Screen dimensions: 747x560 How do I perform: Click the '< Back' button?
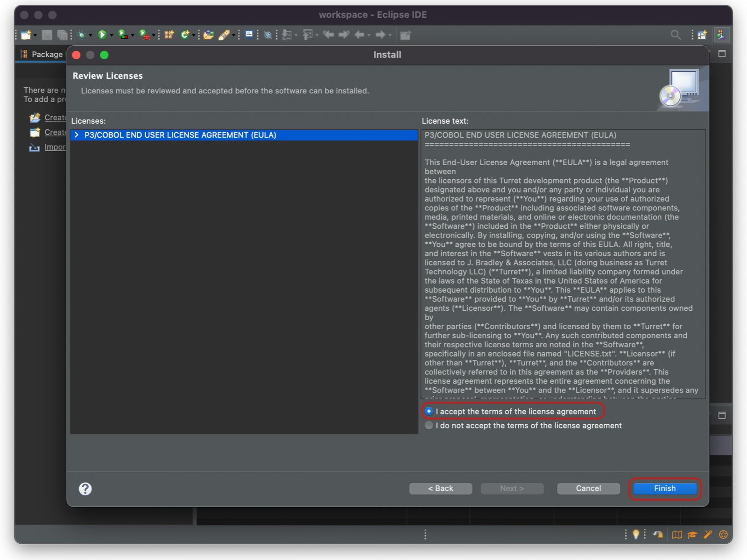point(441,489)
